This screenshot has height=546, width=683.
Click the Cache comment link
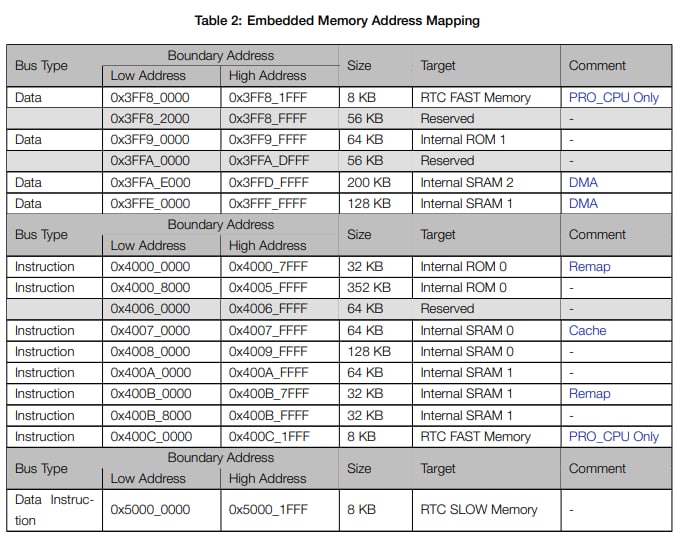(x=587, y=330)
